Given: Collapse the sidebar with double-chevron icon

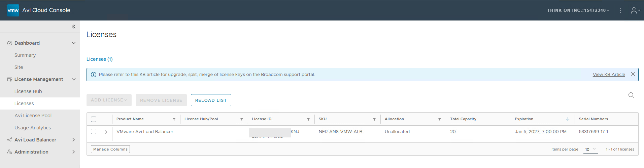Looking at the screenshot, I should point(73,27).
